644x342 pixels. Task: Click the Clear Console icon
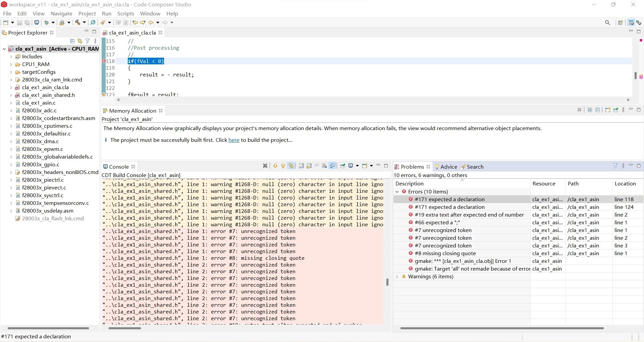click(x=324, y=166)
